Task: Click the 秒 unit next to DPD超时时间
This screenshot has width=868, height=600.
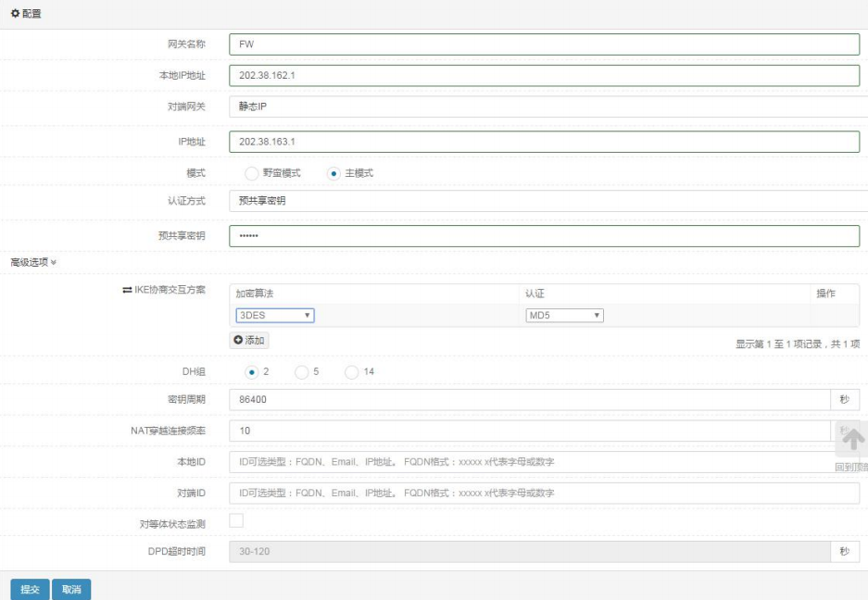Action: [845, 551]
